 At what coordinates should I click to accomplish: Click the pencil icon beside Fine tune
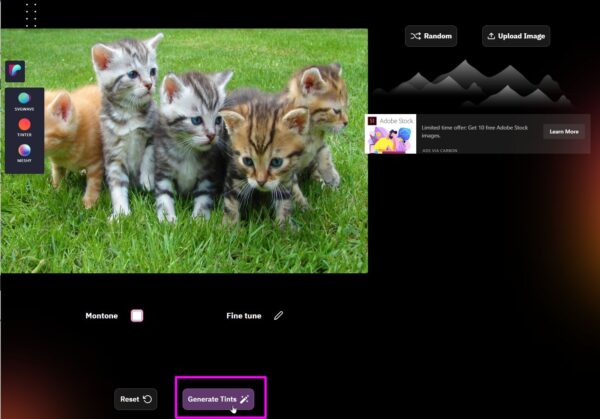point(279,315)
